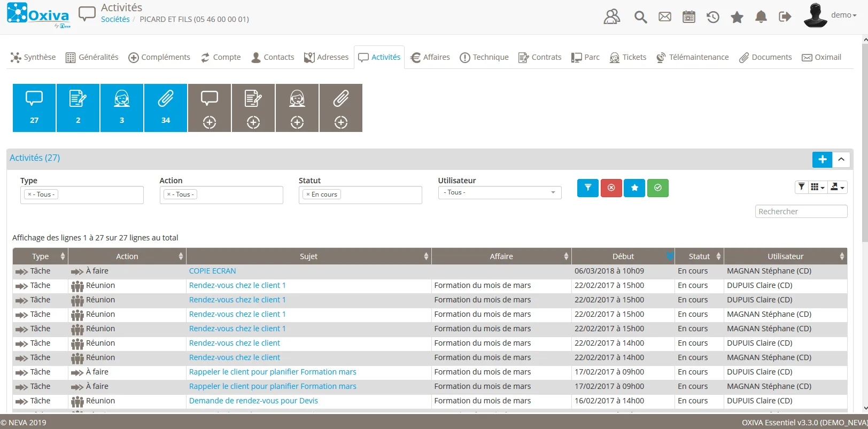The height and width of the screenshot is (429, 868).
Task: Open the Contrats tab
Action: point(540,57)
